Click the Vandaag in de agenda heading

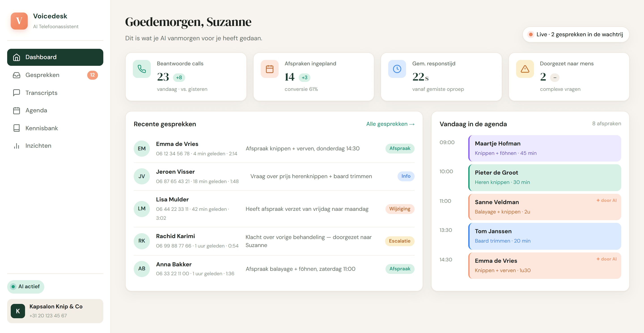(x=473, y=124)
